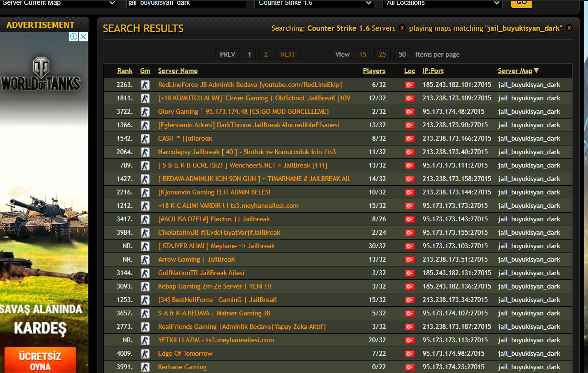
Task: Sort the table by Players
Action: [374, 71]
